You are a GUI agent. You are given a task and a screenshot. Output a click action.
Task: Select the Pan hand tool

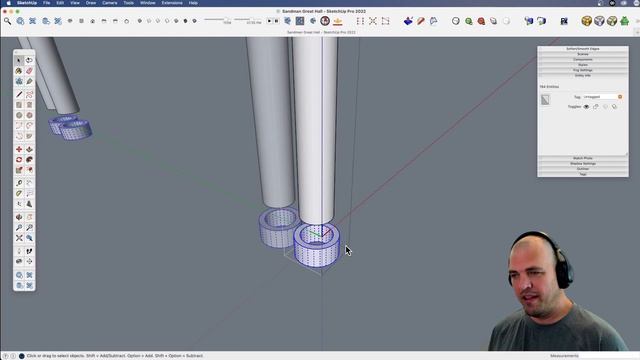(x=29, y=217)
